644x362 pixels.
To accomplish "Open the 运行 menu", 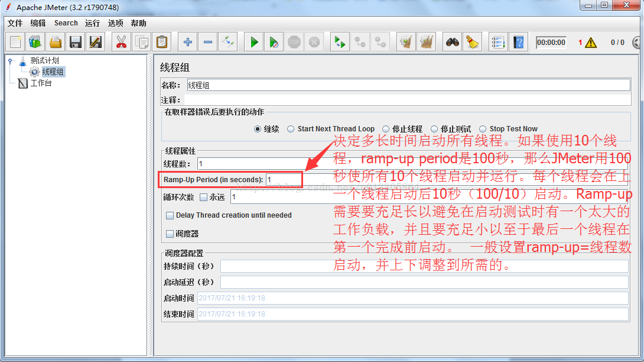I will [92, 23].
